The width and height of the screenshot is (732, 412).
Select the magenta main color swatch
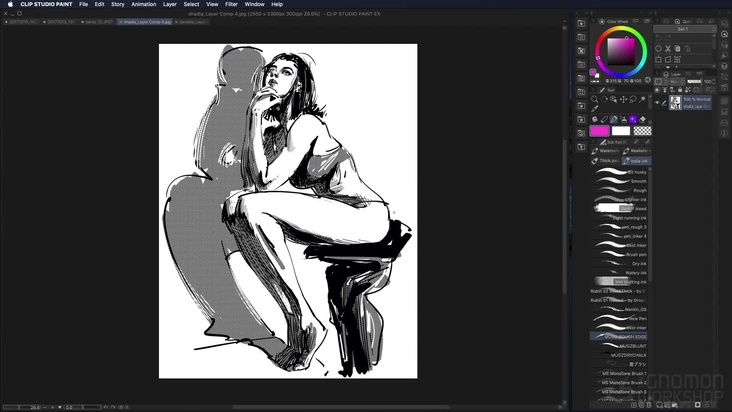(599, 131)
